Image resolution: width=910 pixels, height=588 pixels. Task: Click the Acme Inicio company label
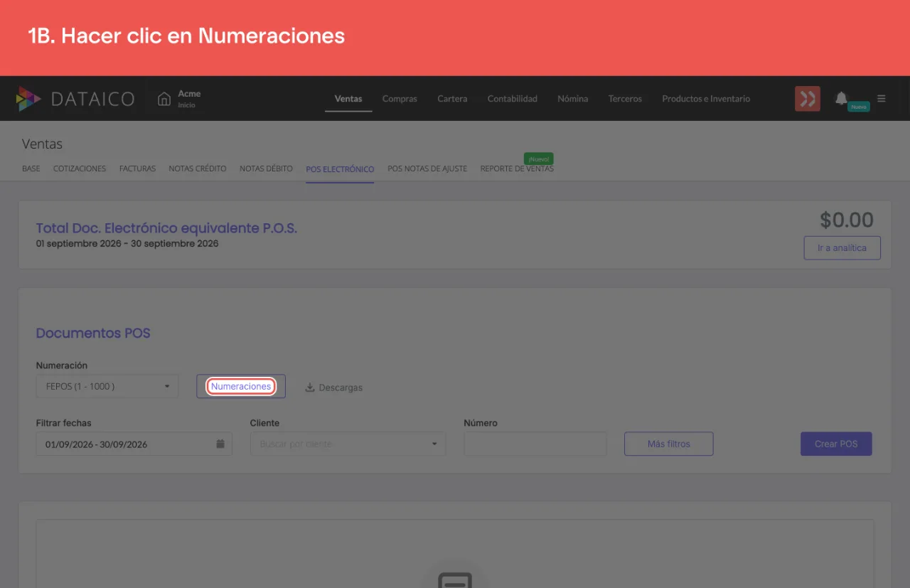pos(189,99)
